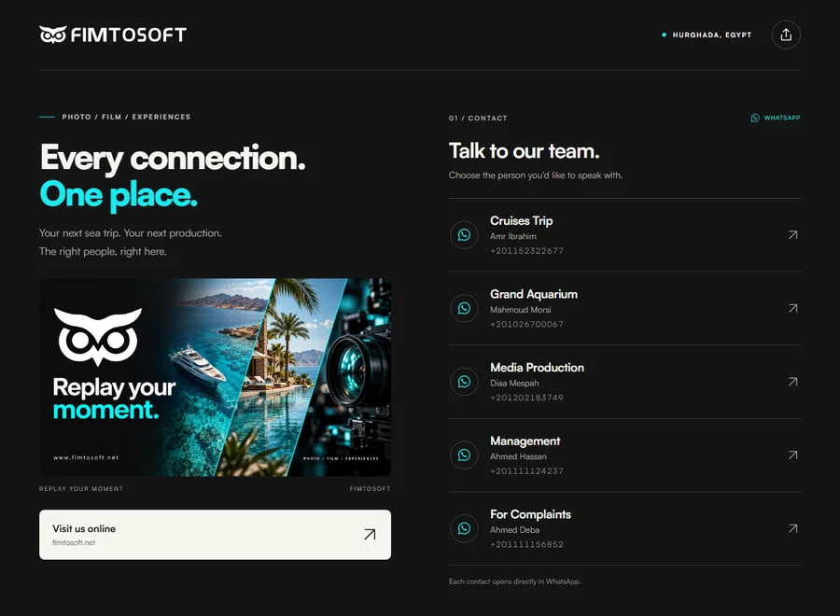Click Visit us online text
Screen dimensions: 840x616
pos(84,528)
